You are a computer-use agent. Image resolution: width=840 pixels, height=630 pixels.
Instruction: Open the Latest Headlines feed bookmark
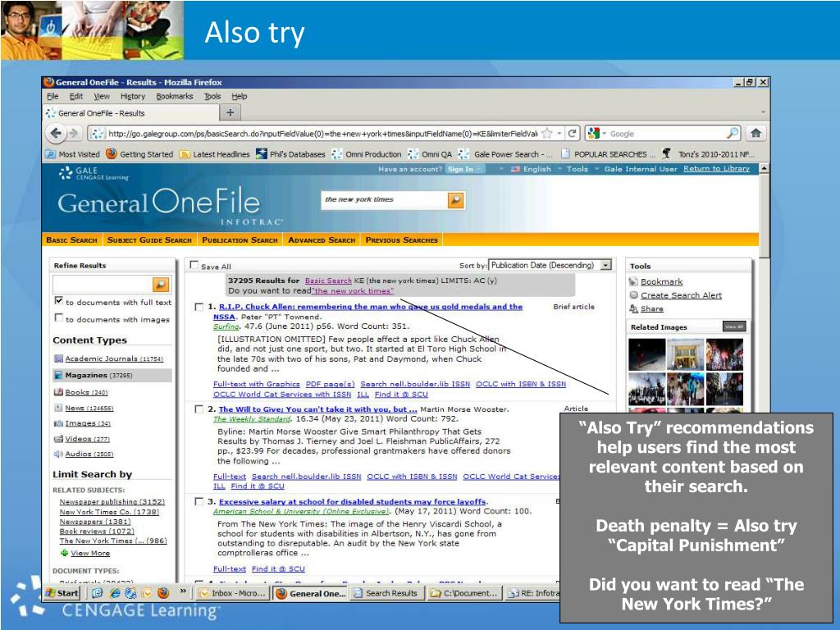214,154
